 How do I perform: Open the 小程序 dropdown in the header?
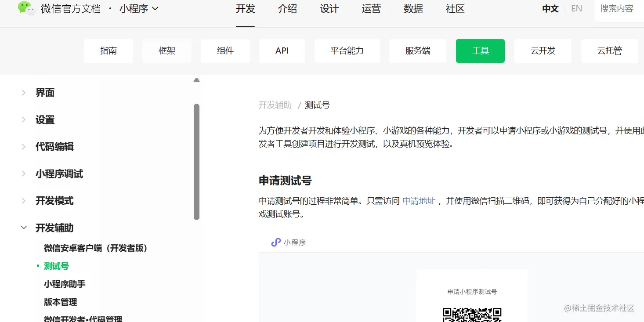coord(139,9)
